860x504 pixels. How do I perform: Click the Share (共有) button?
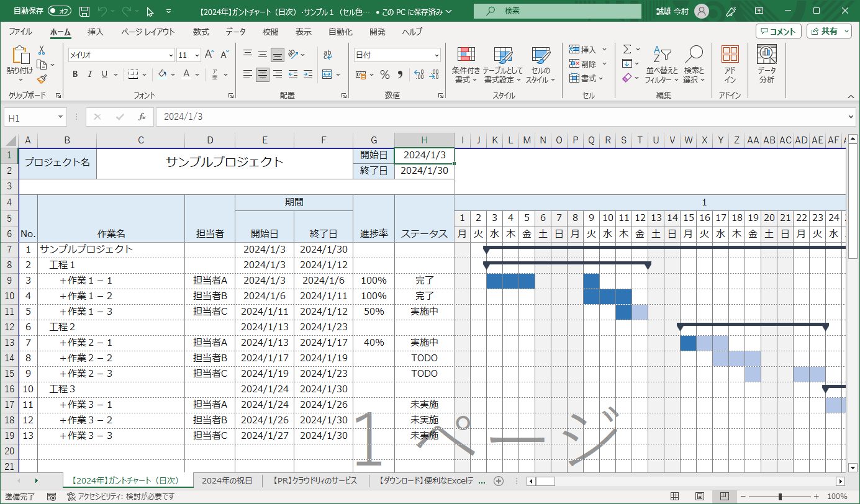click(x=828, y=32)
